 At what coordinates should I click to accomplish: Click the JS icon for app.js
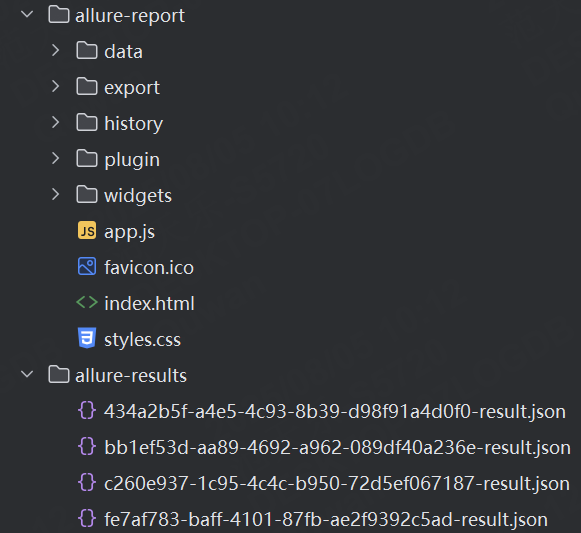(87, 230)
